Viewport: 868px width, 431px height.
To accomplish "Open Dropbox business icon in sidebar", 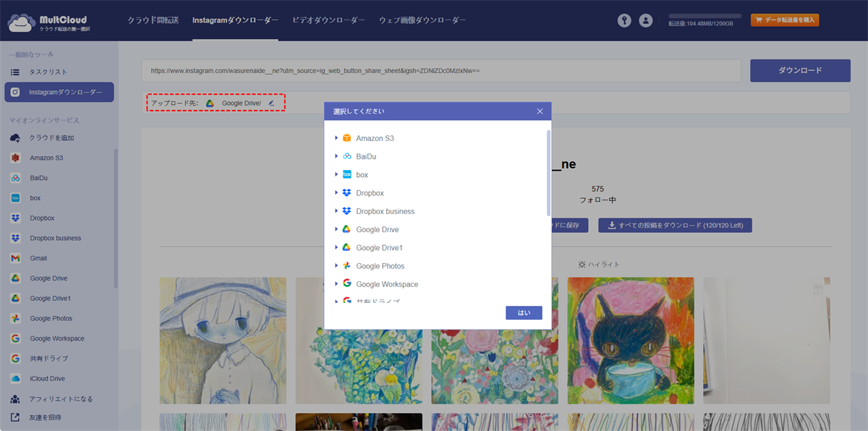I will point(15,238).
